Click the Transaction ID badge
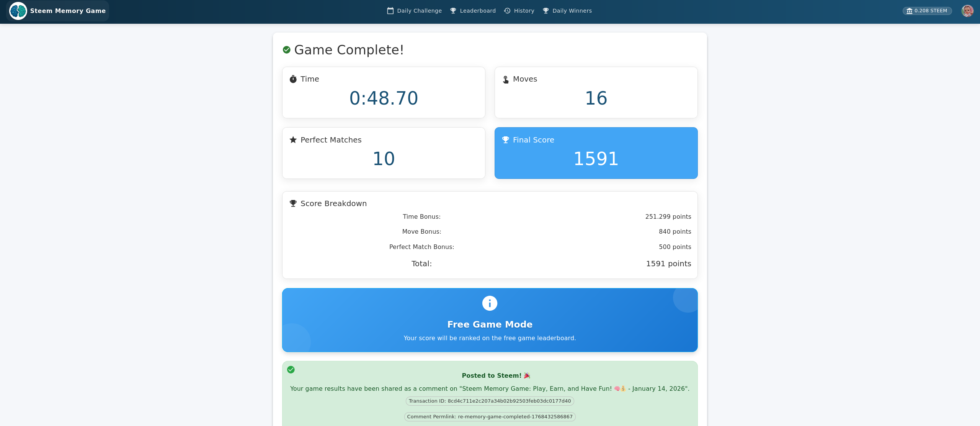The width and height of the screenshot is (980, 426). 490,401
